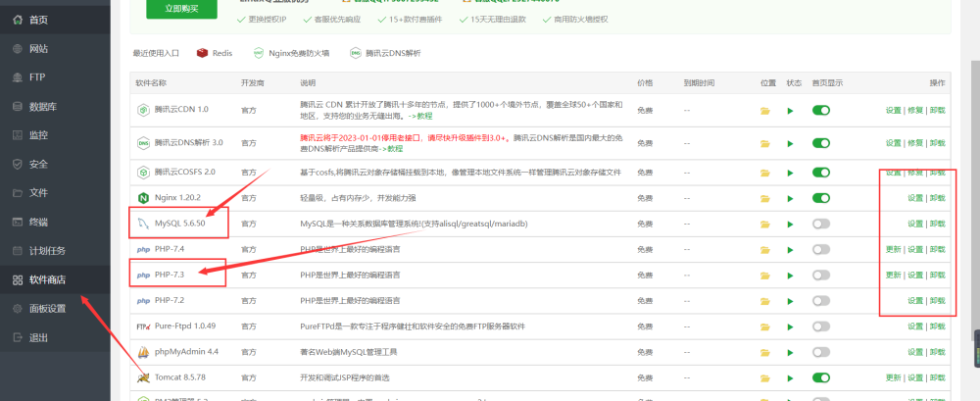Click the play status icon for phpMyAdmin 4.4
The width and height of the screenshot is (980, 401).
791,352
